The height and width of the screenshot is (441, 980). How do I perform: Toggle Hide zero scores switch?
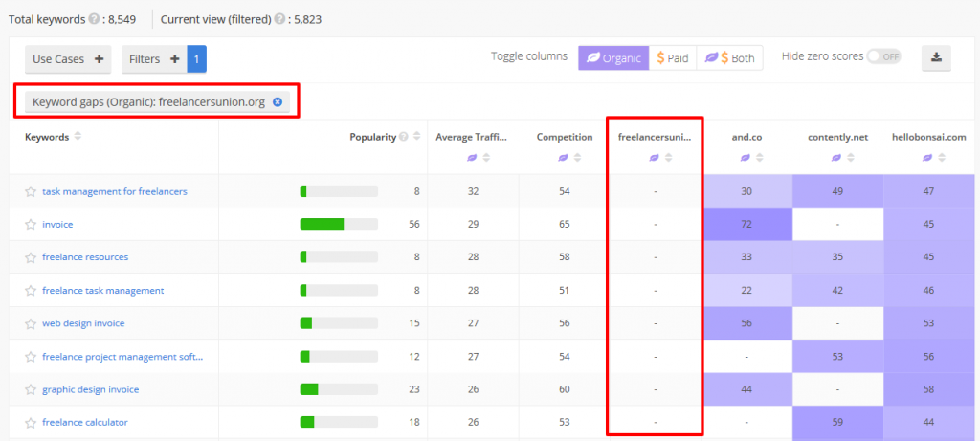point(883,56)
